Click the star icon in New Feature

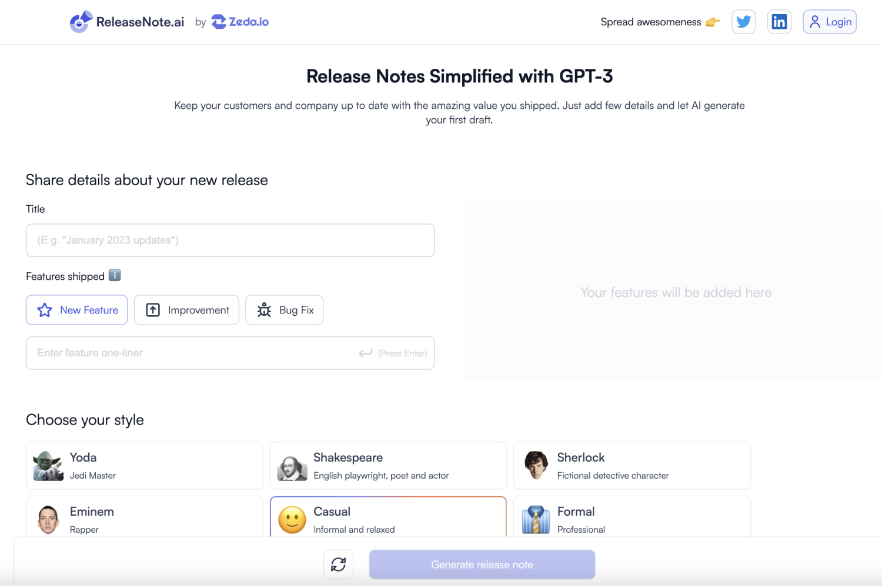click(45, 310)
